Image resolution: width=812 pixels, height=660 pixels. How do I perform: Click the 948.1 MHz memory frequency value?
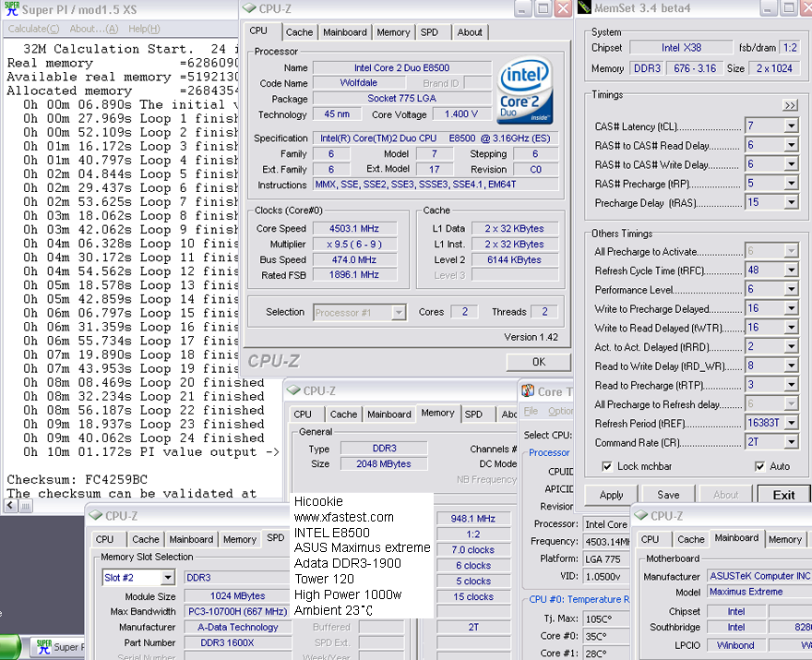tap(473, 519)
